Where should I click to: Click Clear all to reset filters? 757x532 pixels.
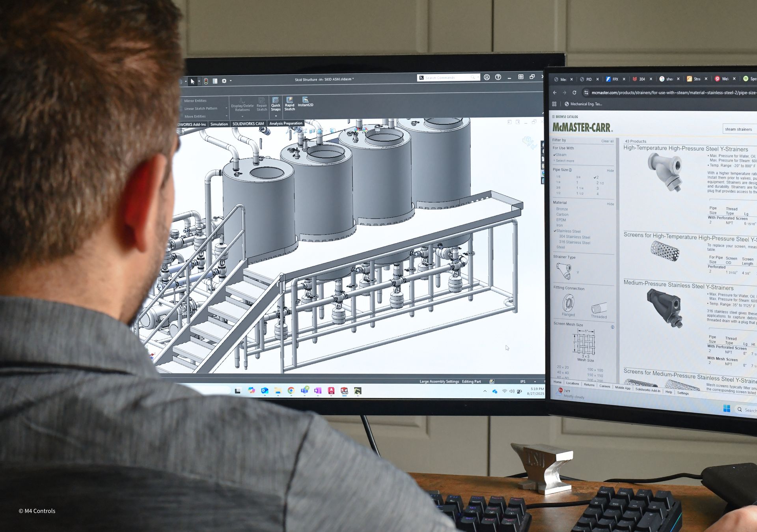(x=608, y=141)
